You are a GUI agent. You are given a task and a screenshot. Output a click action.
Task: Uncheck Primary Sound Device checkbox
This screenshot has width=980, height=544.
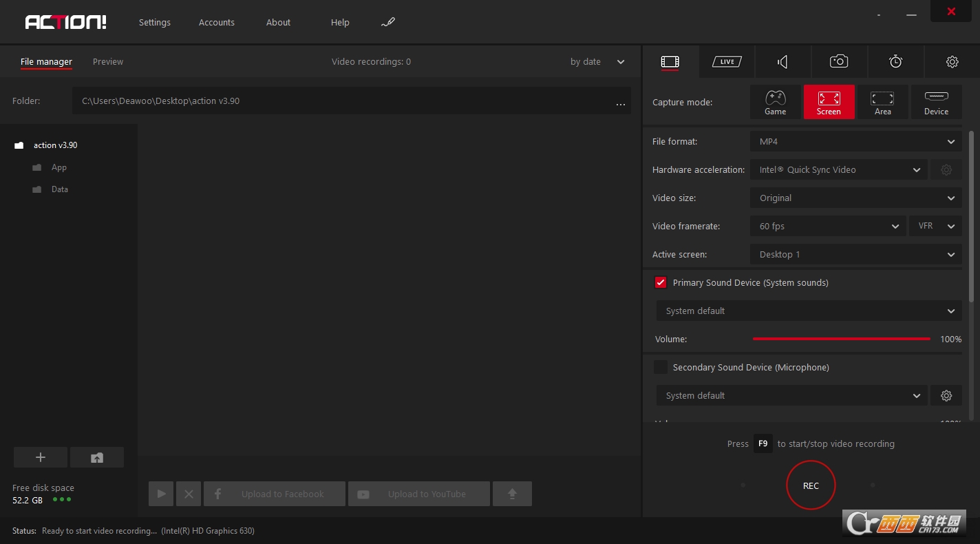coord(661,282)
